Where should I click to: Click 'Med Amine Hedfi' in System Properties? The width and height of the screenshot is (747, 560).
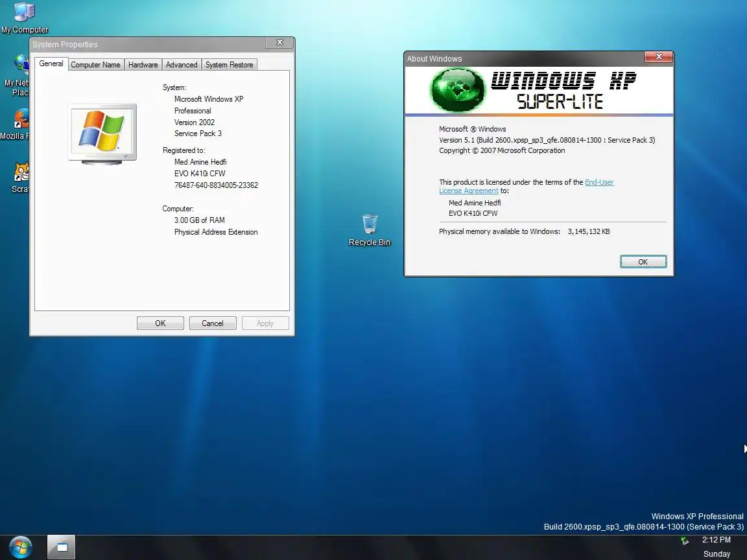200,162
